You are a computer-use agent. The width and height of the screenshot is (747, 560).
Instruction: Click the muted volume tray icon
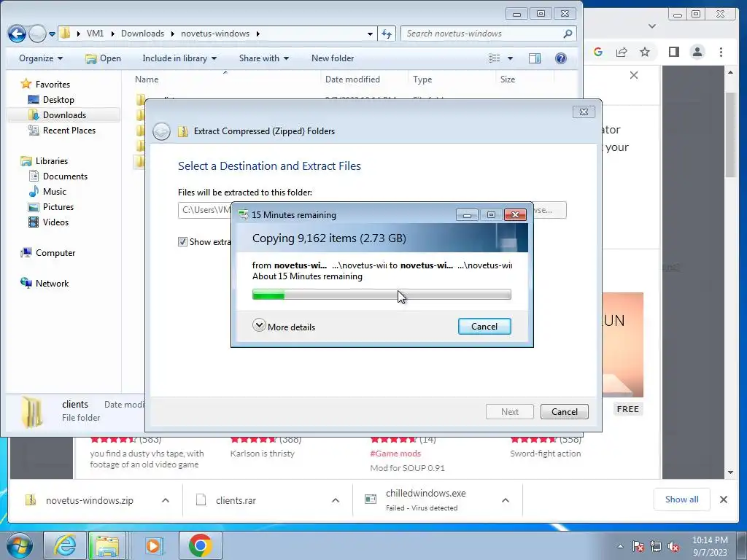673,546
